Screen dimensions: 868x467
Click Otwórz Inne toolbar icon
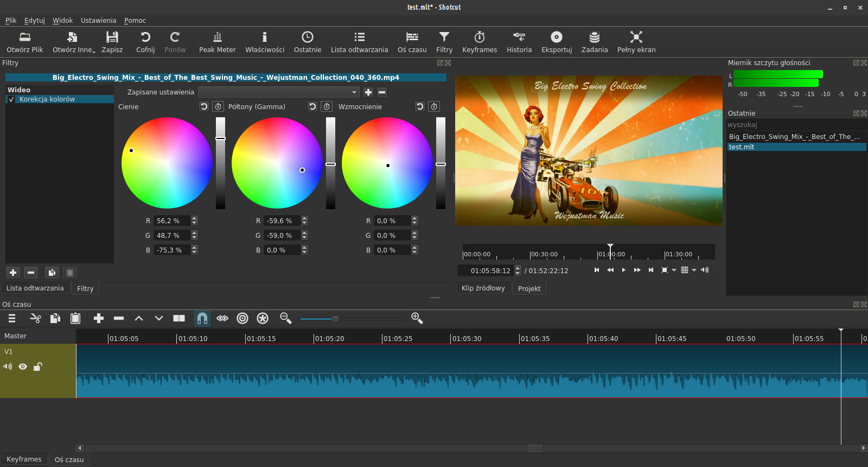(x=73, y=42)
